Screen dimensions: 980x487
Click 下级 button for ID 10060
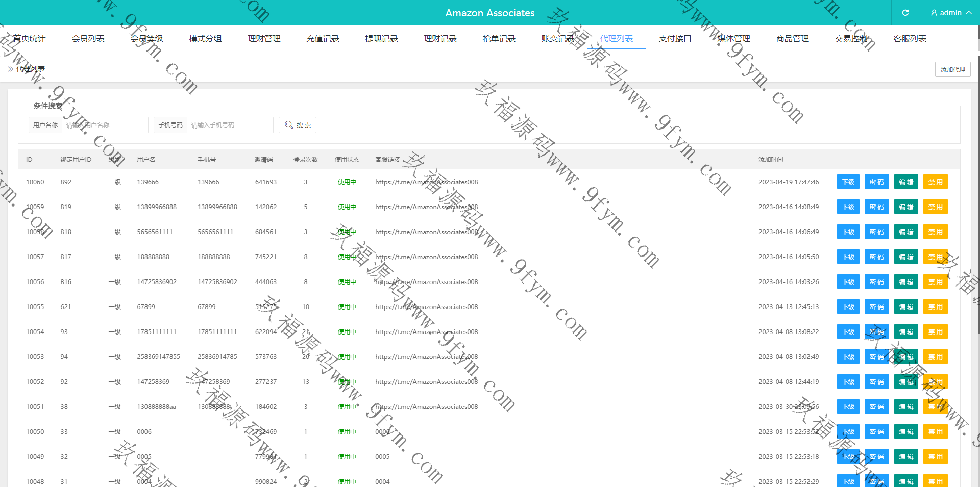pyautogui.click(x=848, y=182)
